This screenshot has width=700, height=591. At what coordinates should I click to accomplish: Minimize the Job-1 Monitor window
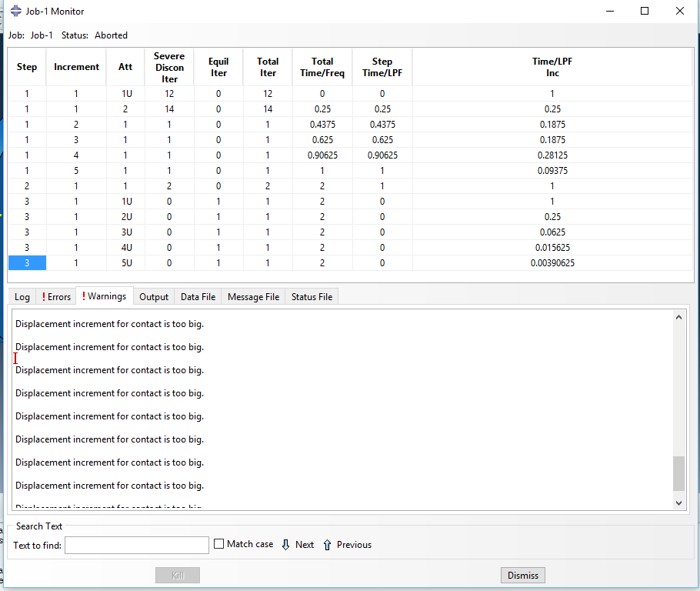[x=610, y=12]
